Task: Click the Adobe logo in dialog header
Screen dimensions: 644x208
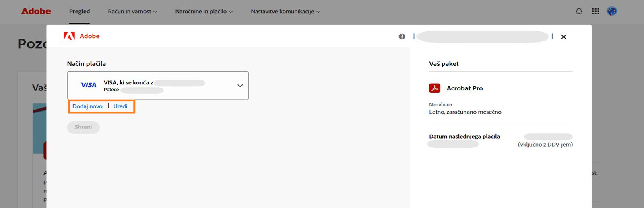Action: click(x=81, y=36)
